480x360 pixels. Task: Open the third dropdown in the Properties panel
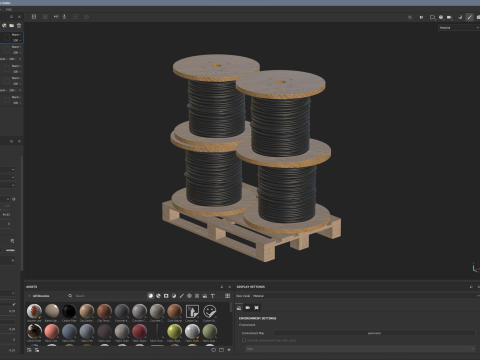7,185
